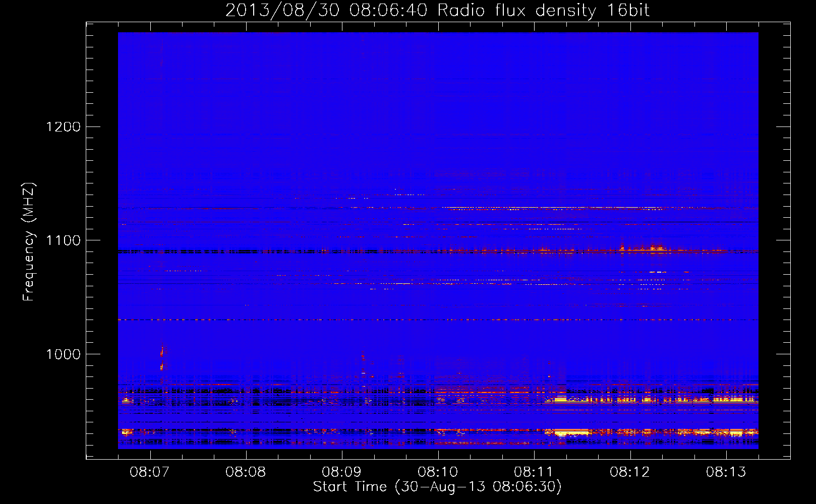Image resolution: width=816 pixels, height=504 pixels.
Task: Click the 'Frequency (MHZ)' axis label
Action: (x=29, y=242)
